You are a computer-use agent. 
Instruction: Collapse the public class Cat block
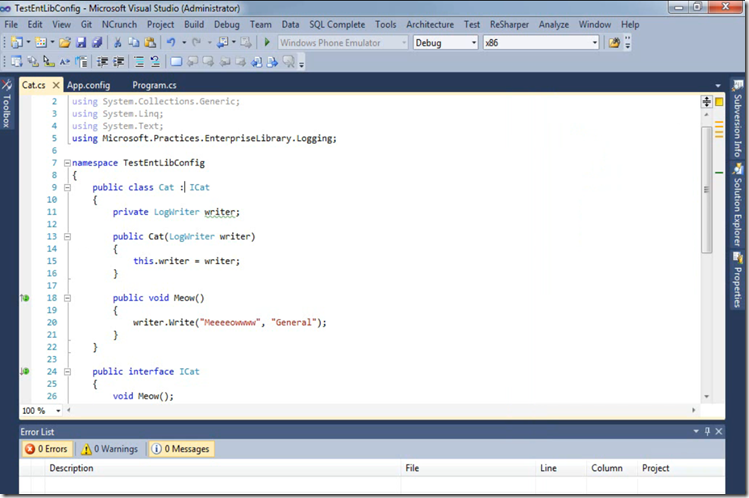point(67,188)
